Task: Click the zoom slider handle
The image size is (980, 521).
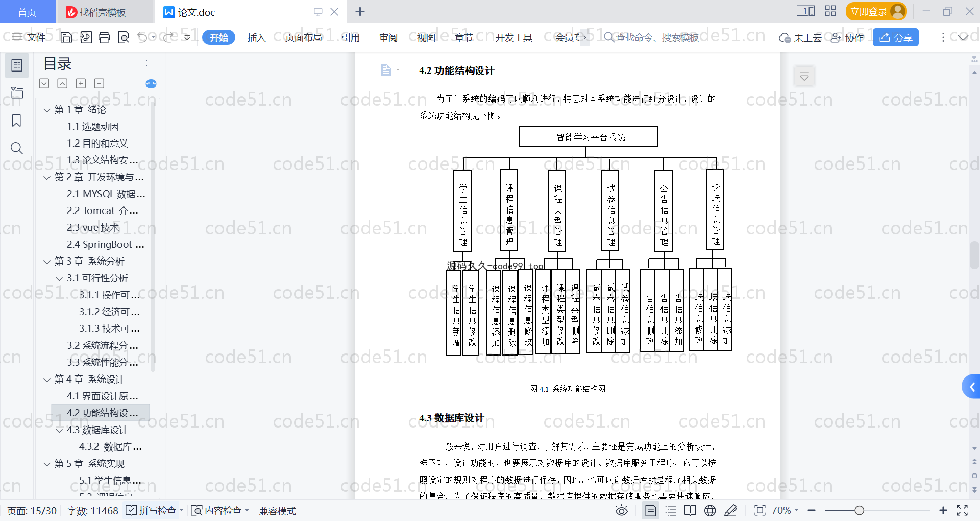Action: (x=859, y=510)
